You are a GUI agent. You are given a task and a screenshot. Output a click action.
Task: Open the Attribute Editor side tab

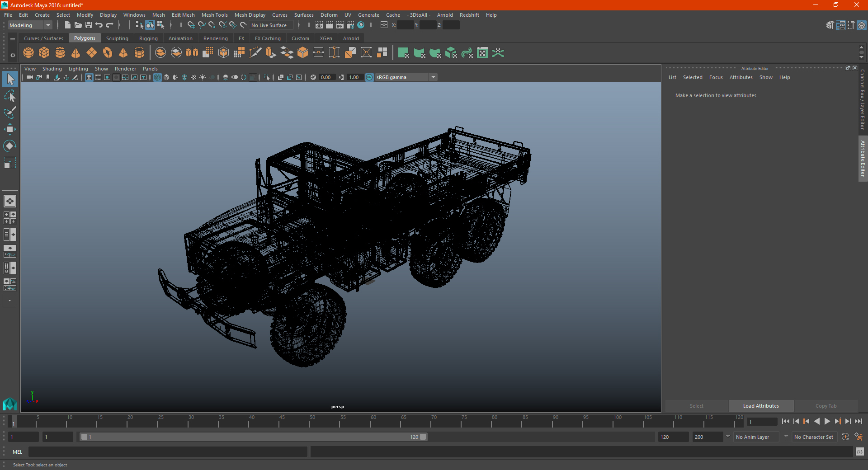click(863, 158)
